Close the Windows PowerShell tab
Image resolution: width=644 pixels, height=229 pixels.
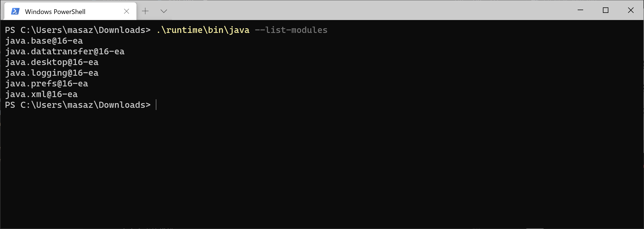point(126,11)
